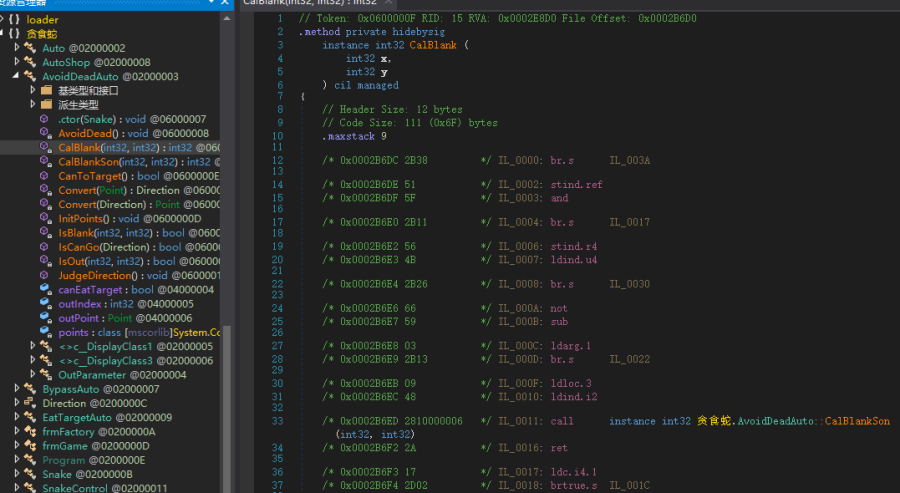Click the method icon beside Convert(Point)
Viewport: 900px width, 493px height.
[x=46, y=190]
